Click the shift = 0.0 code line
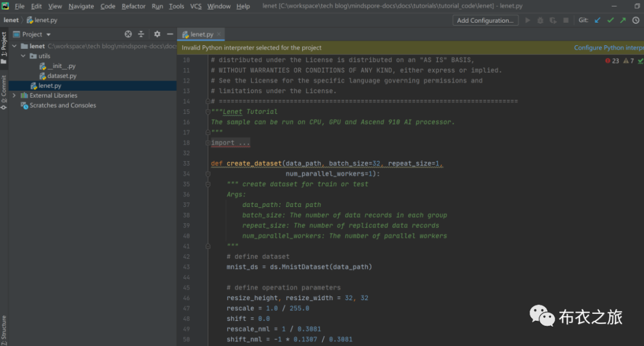Image resolution: width=644 pixels, height=346 pixels. (x=248, y=319)
